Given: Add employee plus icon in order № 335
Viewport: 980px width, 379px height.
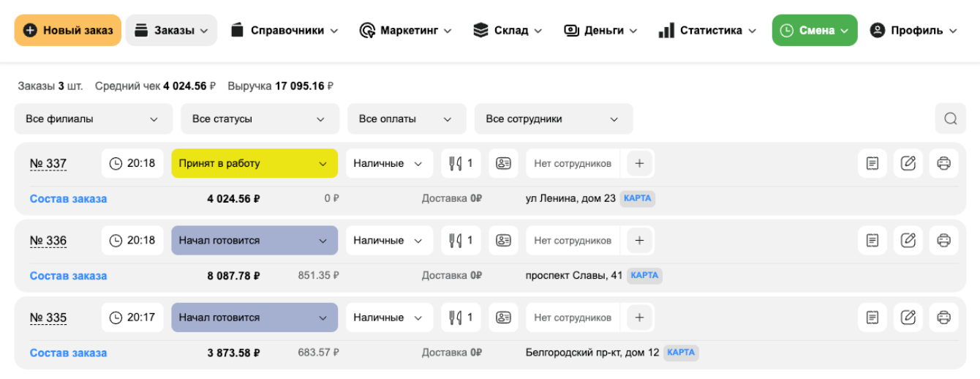Looking at the screenshot, I should pyautogui.click(x=639, y=318).
